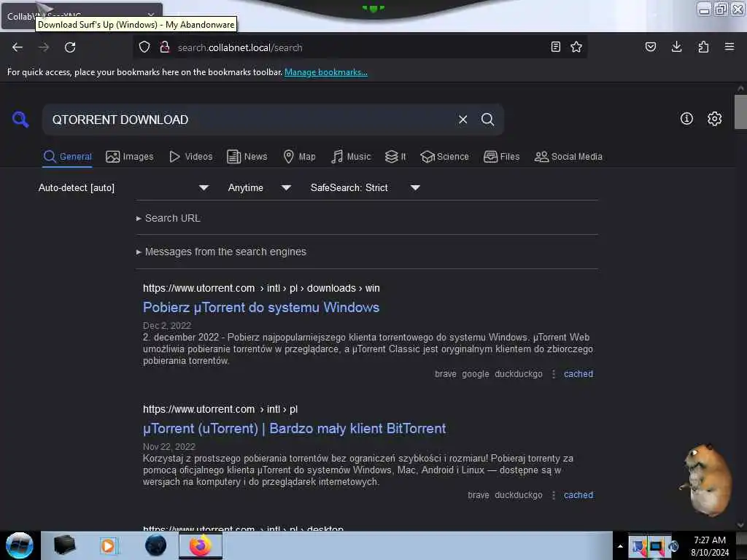The width and height of the screenshot is (747, 560).
Task: Open the taskbar clock showing 7:27 AM
Action: [710, 546]
